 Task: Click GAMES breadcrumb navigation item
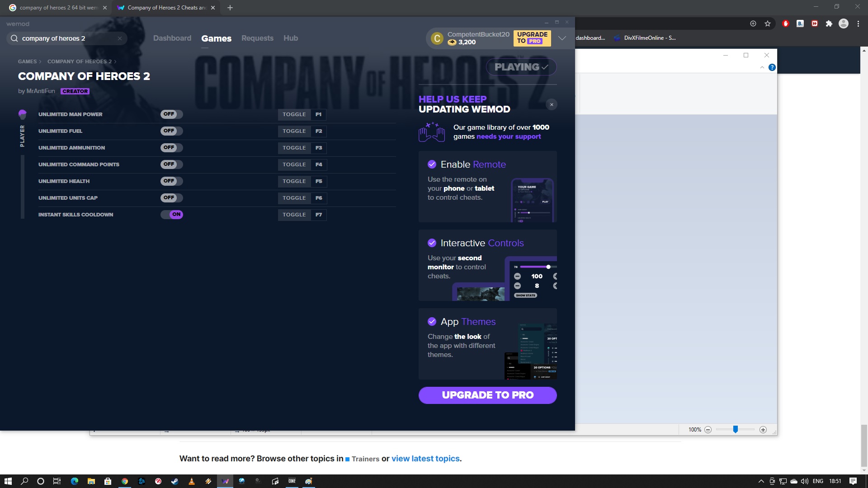click(27, 61)
